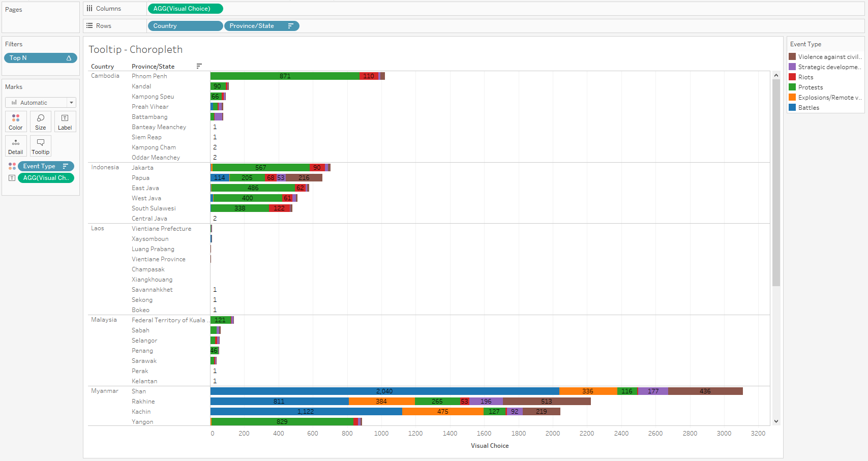Highlight Battles in the Event Type legend

809,108
